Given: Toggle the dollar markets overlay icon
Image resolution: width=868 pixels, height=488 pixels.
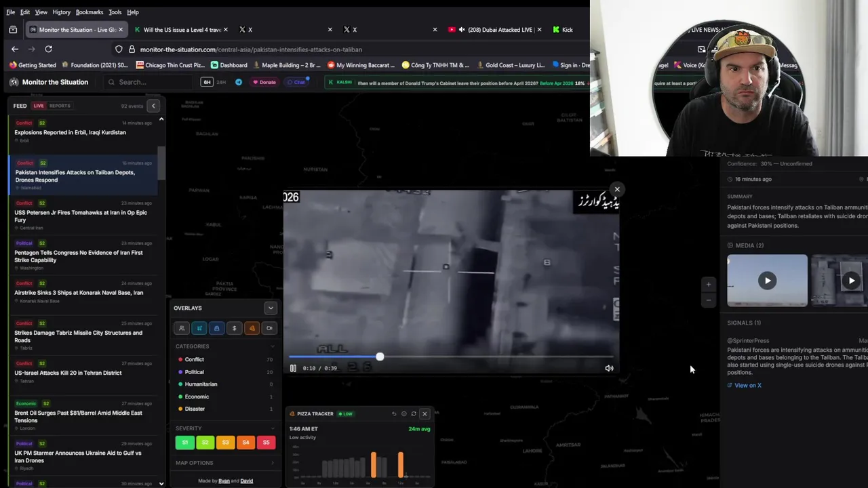Looking at the screenshot, I should (x=235, y=328).
